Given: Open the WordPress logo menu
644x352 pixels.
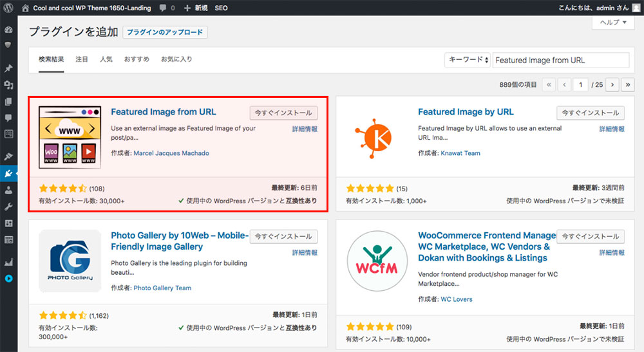Looking at the screenshot, I should point(8,8).
